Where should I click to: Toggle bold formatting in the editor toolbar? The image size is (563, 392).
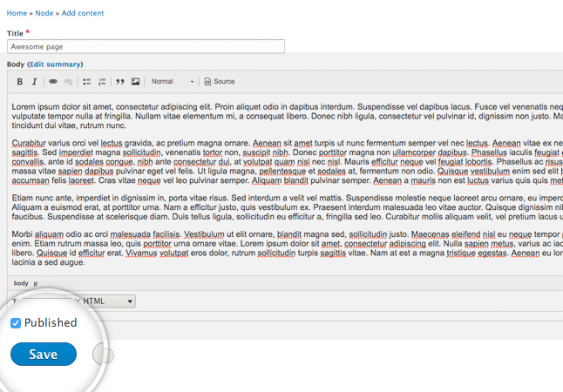click(20, 82)
